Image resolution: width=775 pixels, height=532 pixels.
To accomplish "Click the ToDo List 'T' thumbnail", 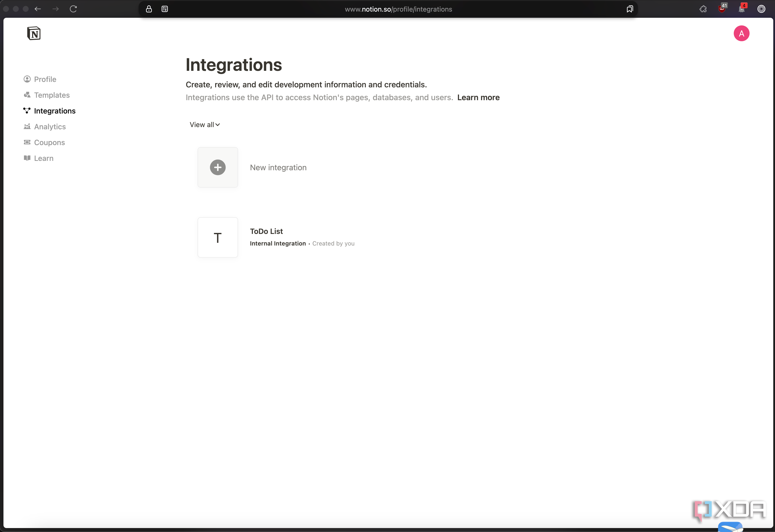I will (x=218, y=237).
